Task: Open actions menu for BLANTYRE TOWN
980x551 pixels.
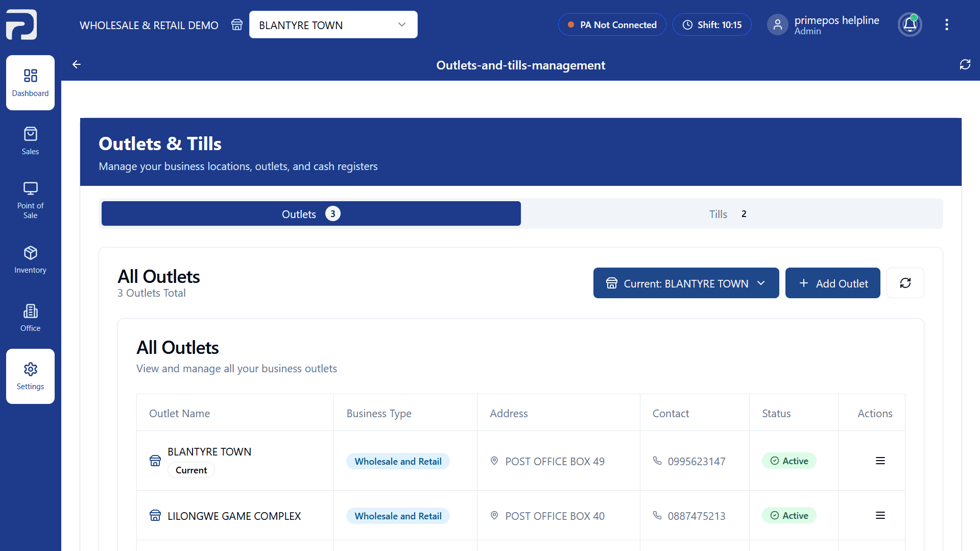Action: pos(880,461)
